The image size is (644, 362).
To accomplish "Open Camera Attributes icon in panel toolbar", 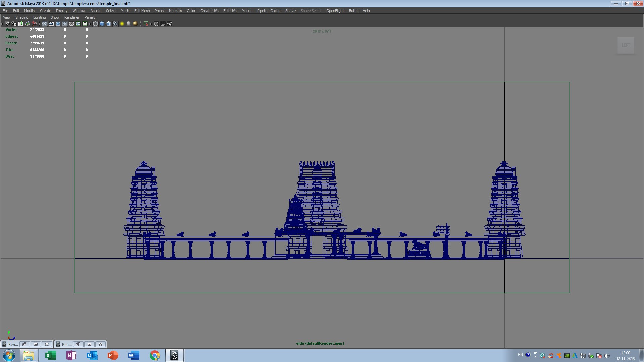I will (x=14, y=24).
